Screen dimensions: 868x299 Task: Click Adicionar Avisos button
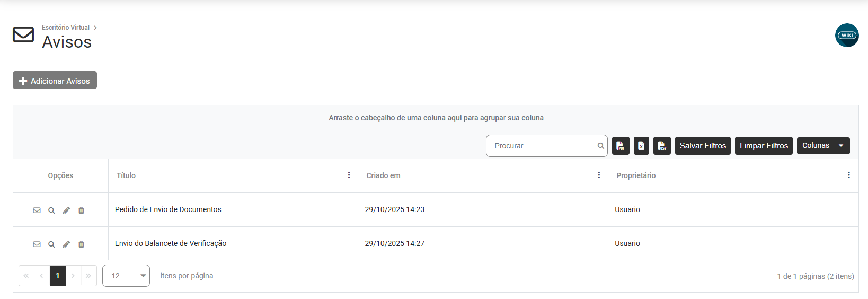pyautogui.click(x=55, y=81)
